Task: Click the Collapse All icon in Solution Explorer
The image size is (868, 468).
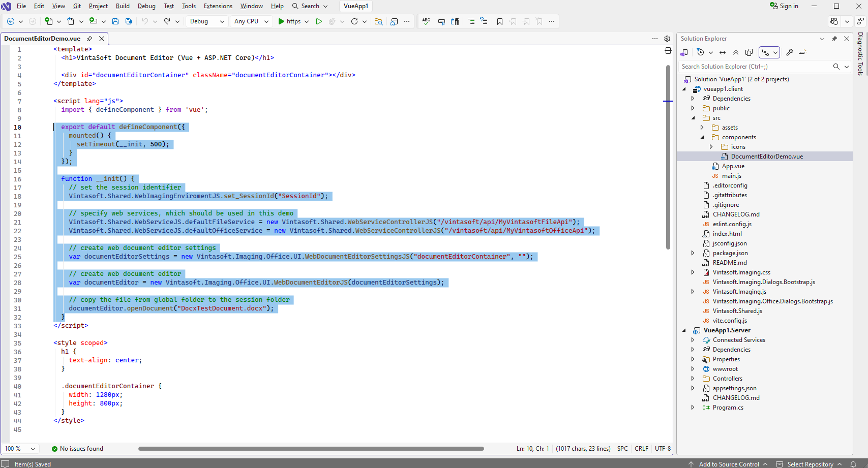Action: point(736,52)
